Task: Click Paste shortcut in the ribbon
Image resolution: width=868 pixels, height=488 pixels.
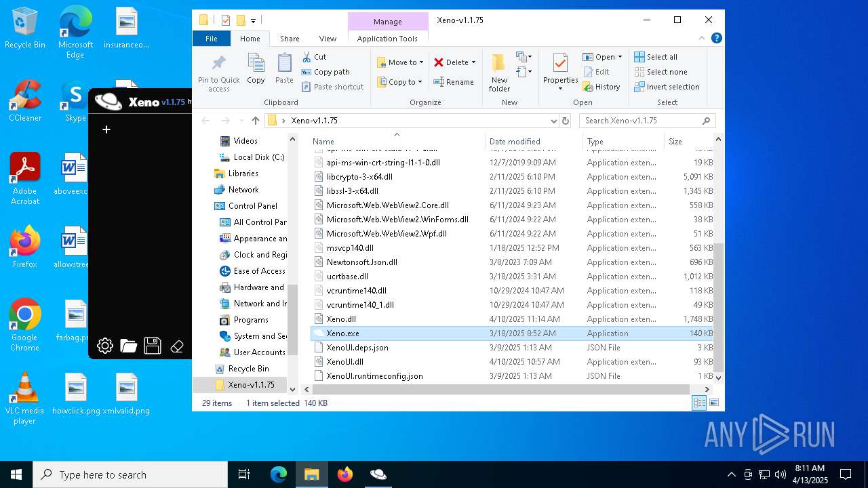Action: [x=332, y=87]
